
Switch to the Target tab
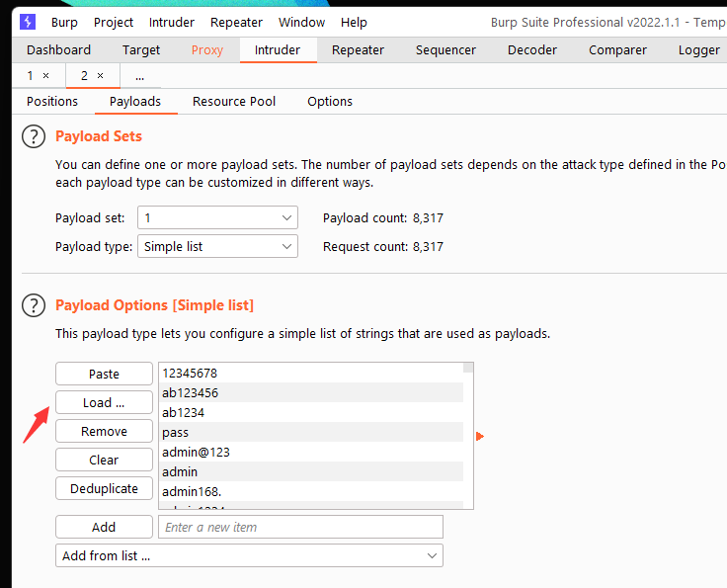(x=141, y=50)
